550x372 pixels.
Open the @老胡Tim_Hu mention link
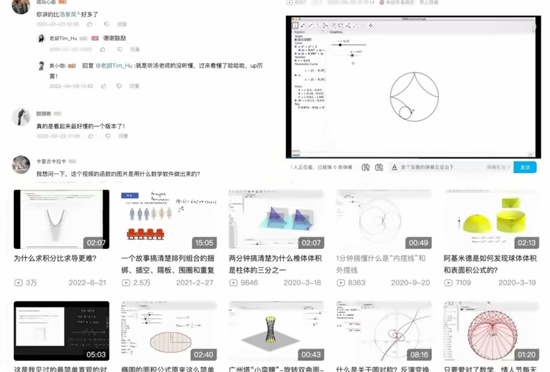(x=114, y=66)
